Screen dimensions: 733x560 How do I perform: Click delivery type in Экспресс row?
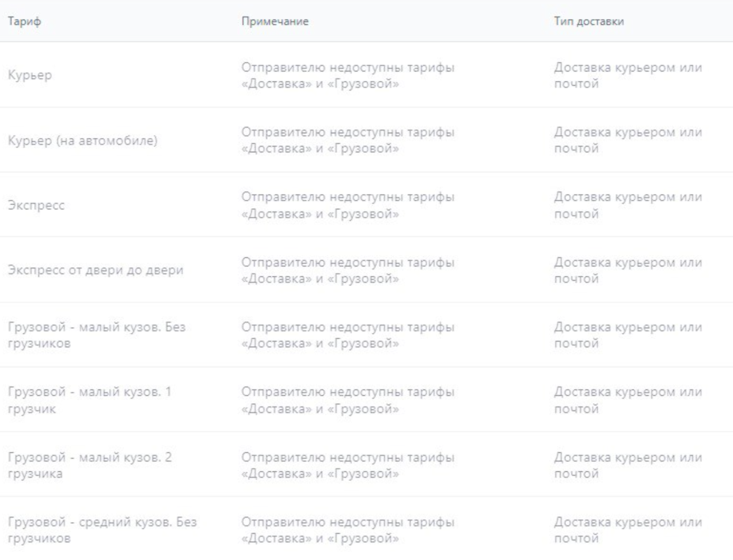click(628, 205)
